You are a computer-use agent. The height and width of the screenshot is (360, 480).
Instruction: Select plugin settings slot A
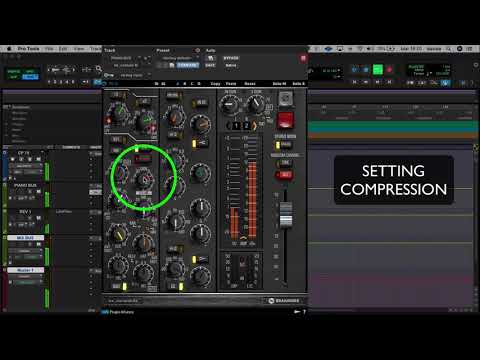(x=178, y=84)
